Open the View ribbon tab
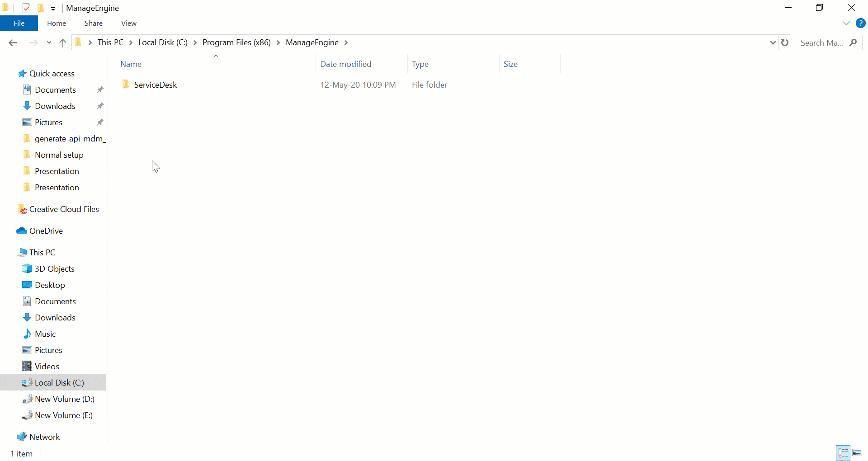Screen dimensions: 868x461 [x=129, y=23]
